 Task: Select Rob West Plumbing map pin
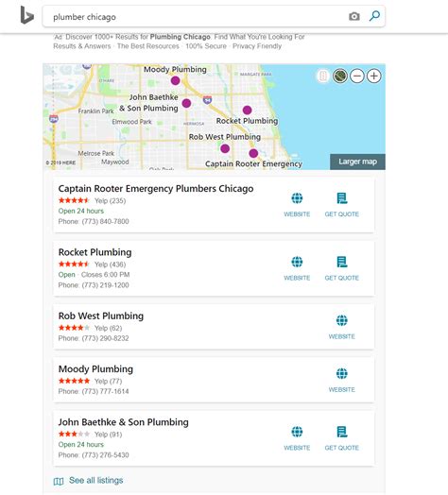click(x=225, y=148)
